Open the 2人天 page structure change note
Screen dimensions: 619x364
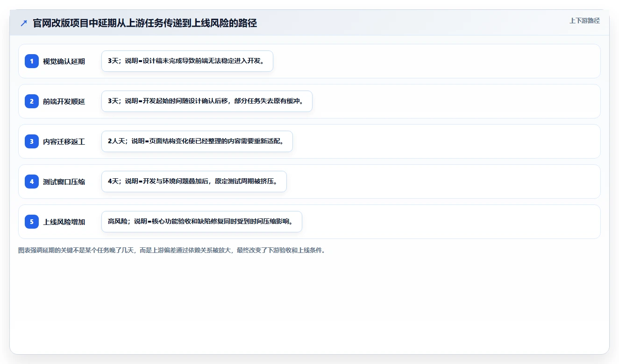(x=197, y=141)
